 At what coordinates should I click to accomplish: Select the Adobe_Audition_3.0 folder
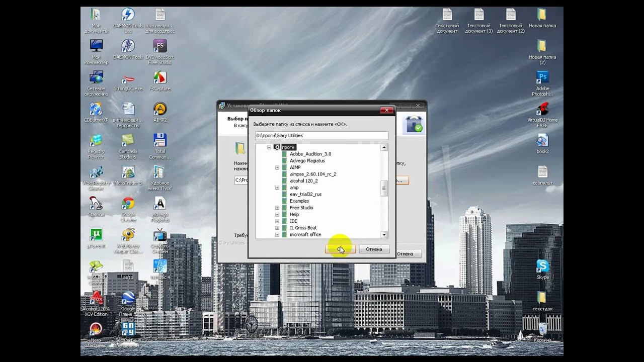[310, 154]
